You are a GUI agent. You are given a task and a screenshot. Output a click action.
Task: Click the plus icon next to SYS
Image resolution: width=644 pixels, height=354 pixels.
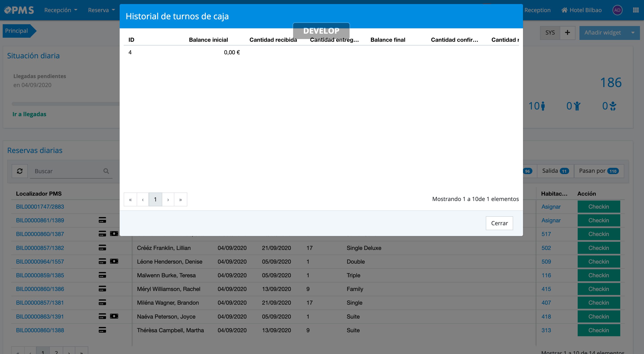point(568,33)
